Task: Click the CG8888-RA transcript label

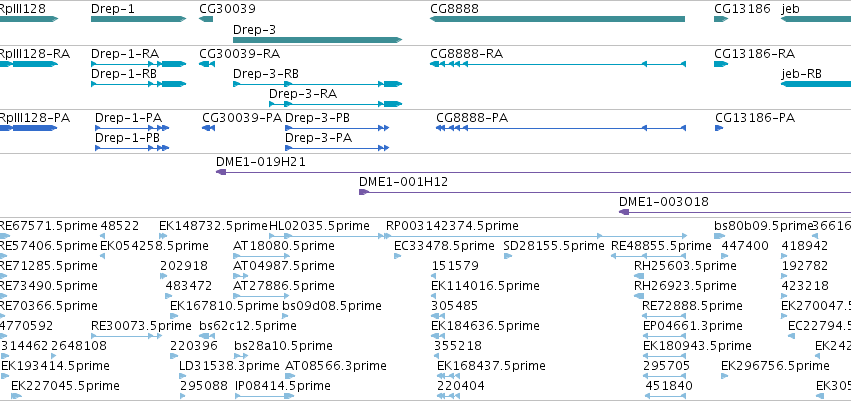Action: pyautogui.click(x=467, y=54)
